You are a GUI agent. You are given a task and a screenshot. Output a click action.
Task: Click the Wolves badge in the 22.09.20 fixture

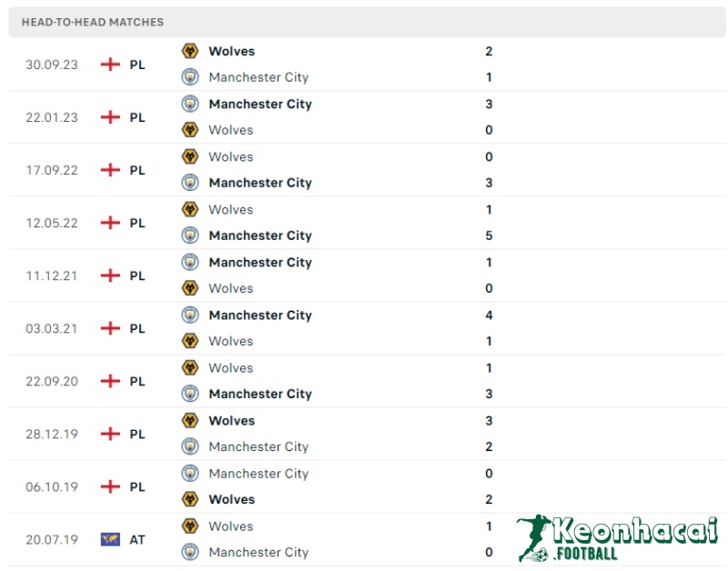[190, 367]
